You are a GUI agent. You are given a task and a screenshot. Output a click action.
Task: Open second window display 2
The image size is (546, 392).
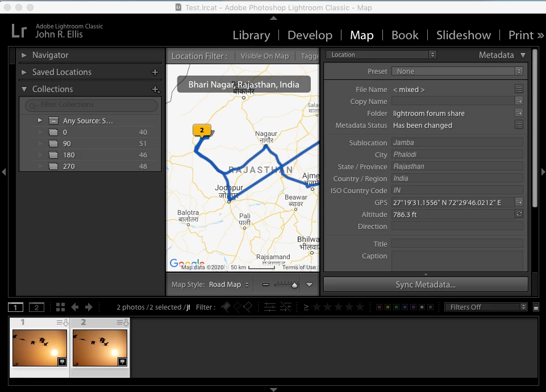coord(36,307)
